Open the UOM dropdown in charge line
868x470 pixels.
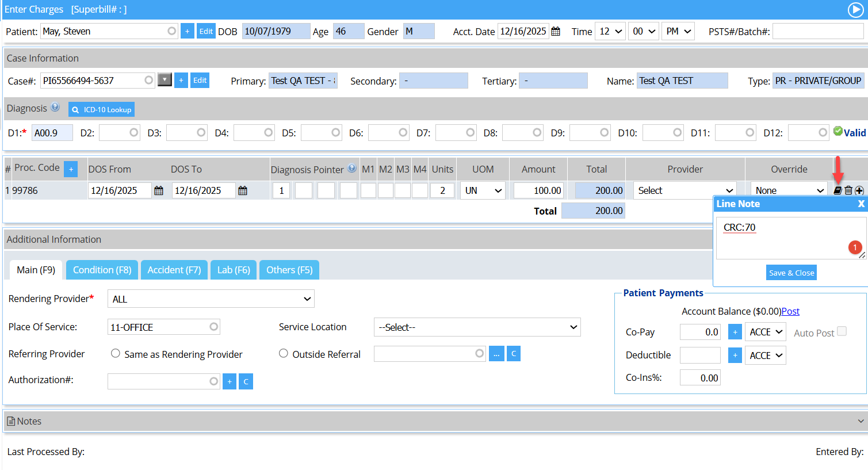point(483,190)
